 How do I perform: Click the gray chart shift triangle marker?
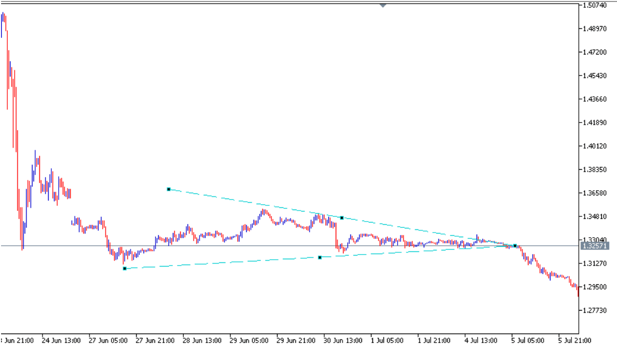coord(383,6)
